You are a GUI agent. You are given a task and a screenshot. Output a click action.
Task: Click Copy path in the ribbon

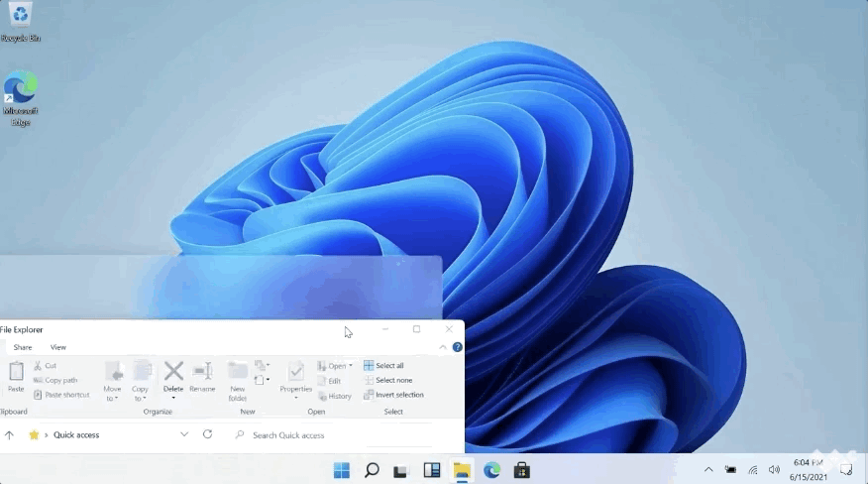click(x=55, y=380)
